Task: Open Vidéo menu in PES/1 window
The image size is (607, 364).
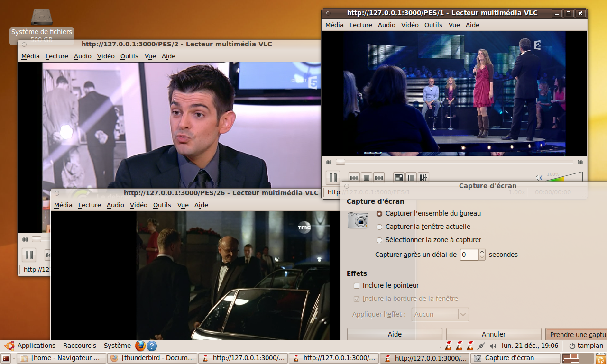Action: click(410, 25)
